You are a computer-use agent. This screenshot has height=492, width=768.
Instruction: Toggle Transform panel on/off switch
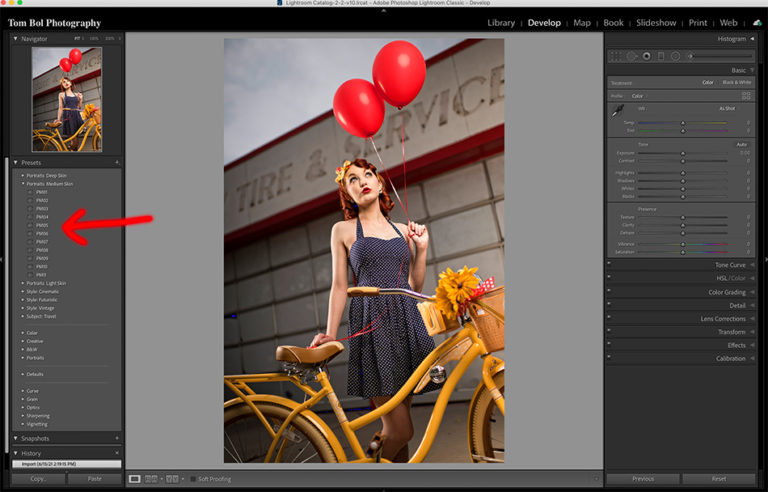pos(609,330)
